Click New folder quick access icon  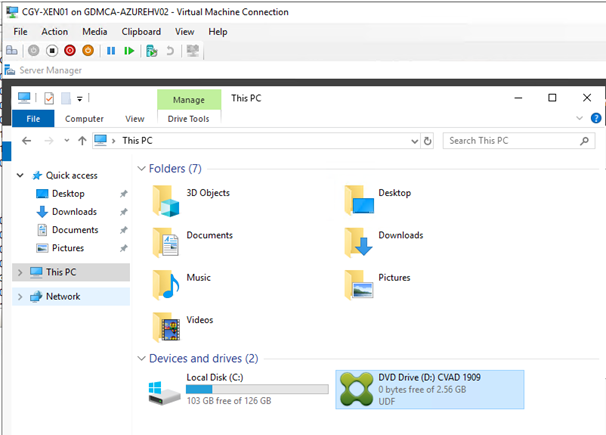pos(66,98)
